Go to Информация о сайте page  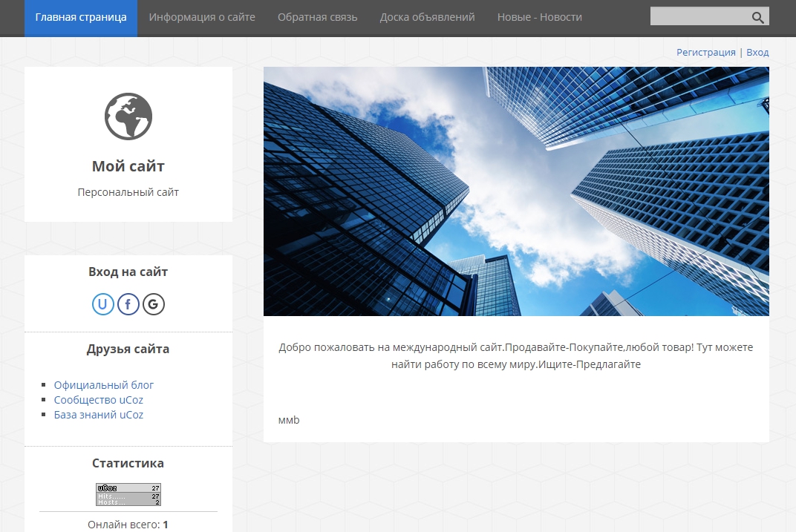(202, 17)
